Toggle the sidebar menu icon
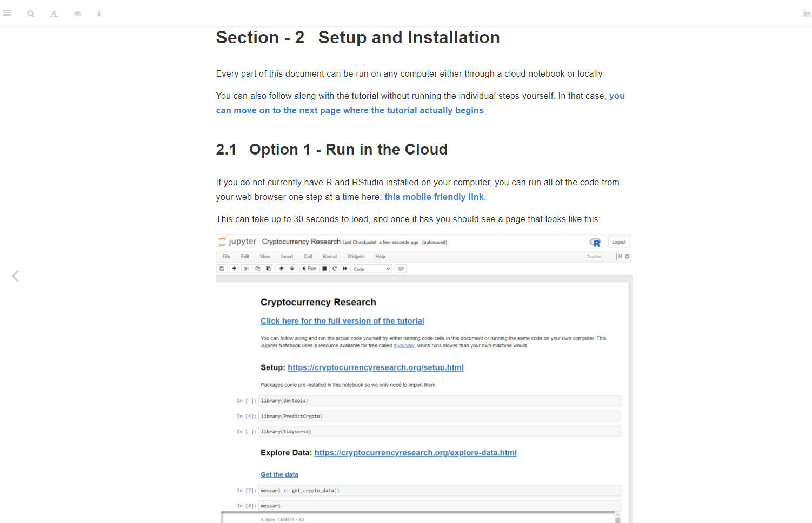 [x=7, y=14]
